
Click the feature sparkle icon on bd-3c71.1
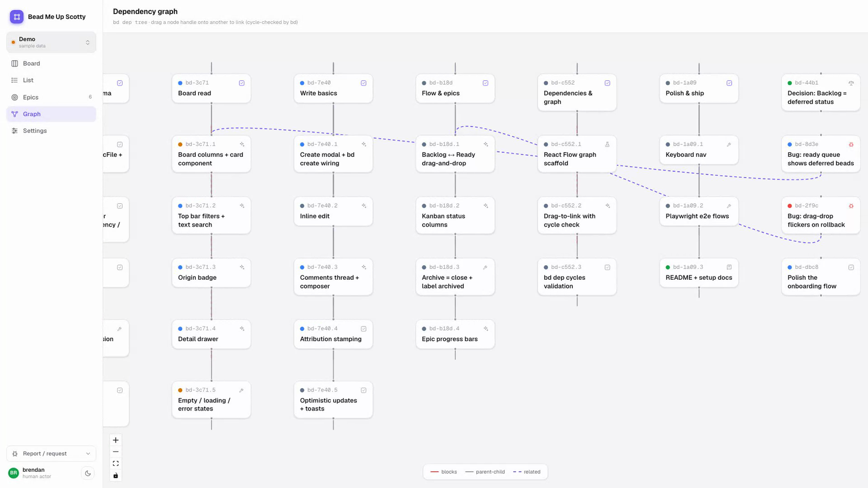[x=242, y=144]
